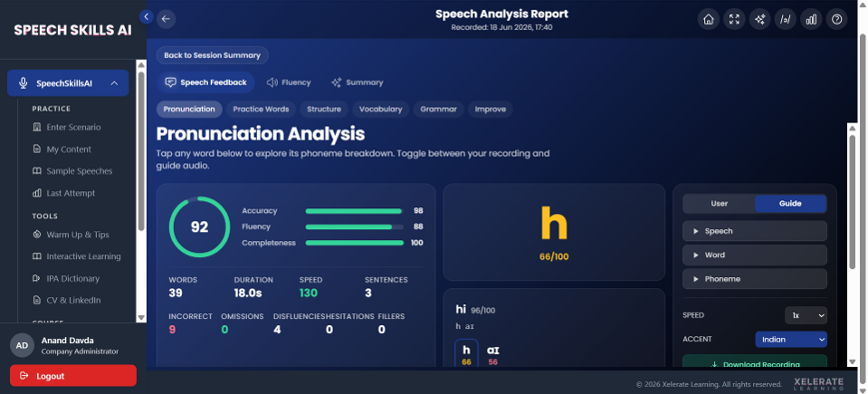Click the Interactive Learning book icon
The image size is (868, 394).
pos(37,256)
